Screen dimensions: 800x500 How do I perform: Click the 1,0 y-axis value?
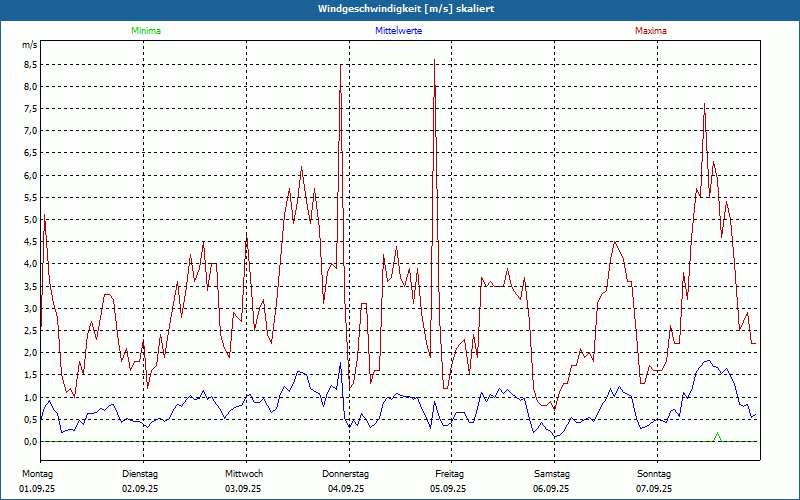[31, 397]
